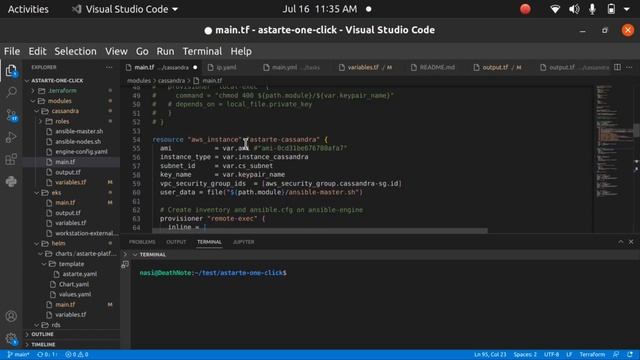The image size is (640, 360).
Task: Open the File menu
Action: [12, 51]
